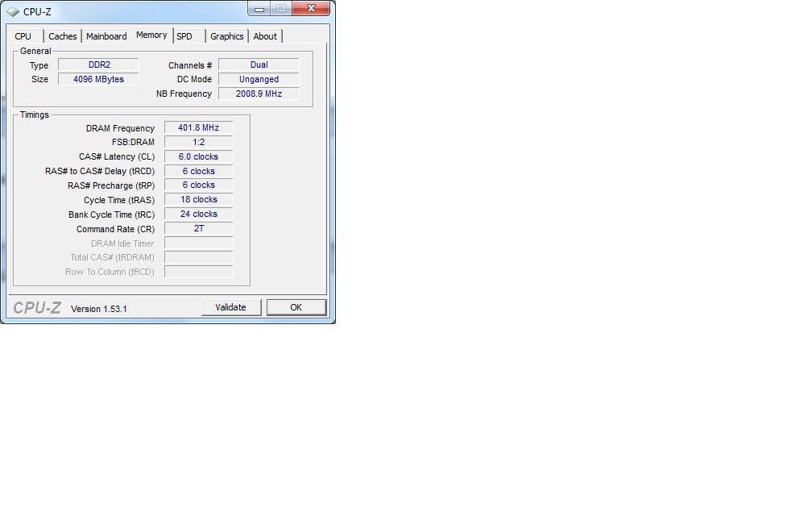Viewport: 812px width, 508px height.
Task: Click the 401.8 MHz DRAM Frequency value
Action: tap(199, 127)
